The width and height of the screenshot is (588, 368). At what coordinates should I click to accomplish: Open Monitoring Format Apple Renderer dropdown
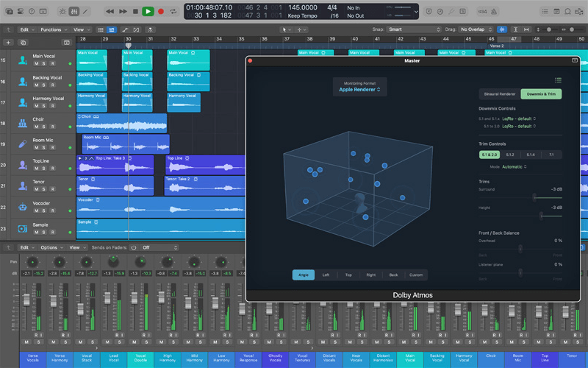(359, 89)
